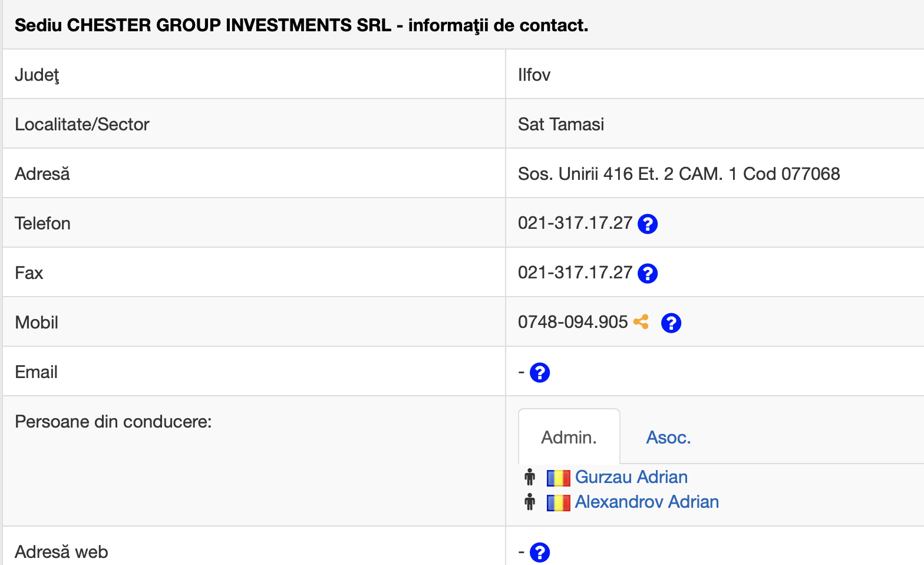The width and height of the screenshot is (924, 565).
Task: Select the Admin. tab
Action: click(569, 438)
